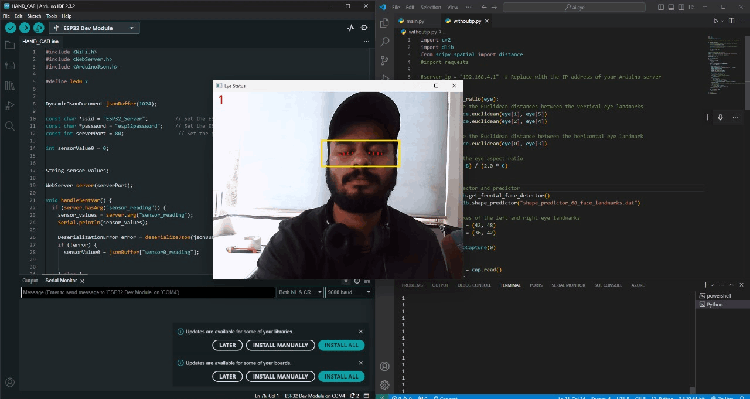Open the ESP32 Dev Module board selector
750x399 pixels.
click(94, 28)
